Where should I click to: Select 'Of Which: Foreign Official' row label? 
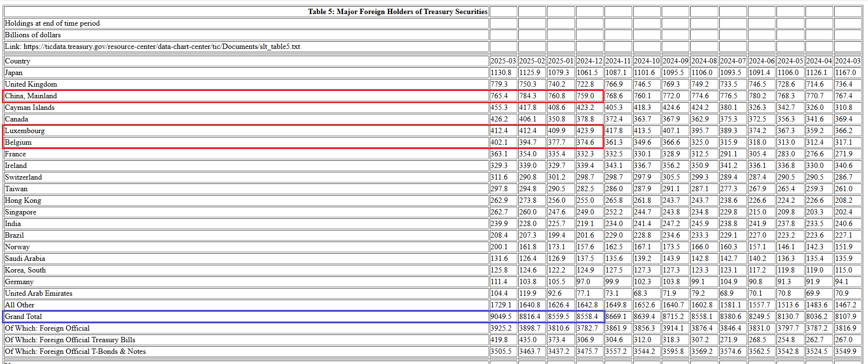point(246,328)
